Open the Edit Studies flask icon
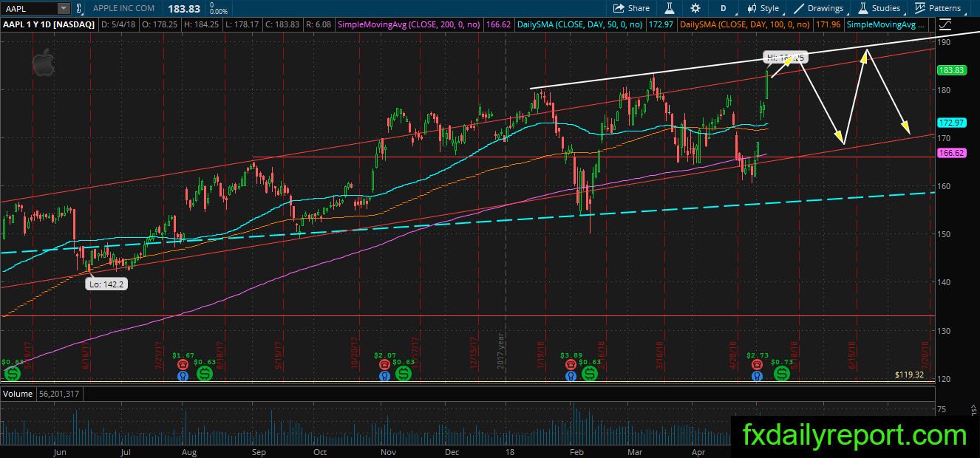The height and width of the screenshot is (458, 980). coord(670,8)
